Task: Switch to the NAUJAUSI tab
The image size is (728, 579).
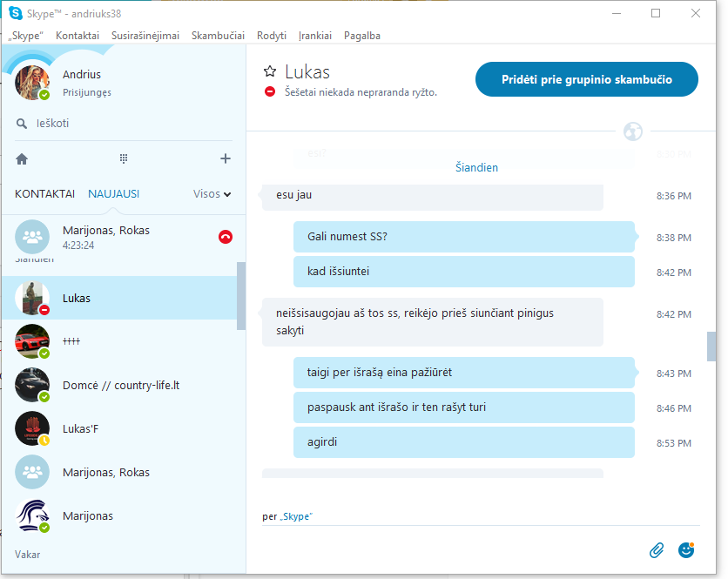Action: 114,194
